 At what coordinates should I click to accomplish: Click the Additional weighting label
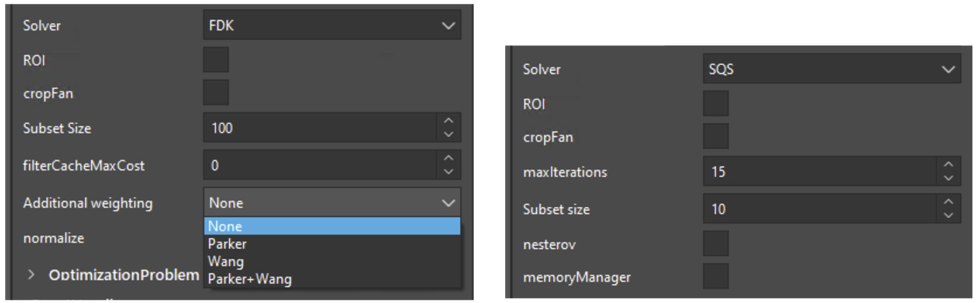coord(88,203)
